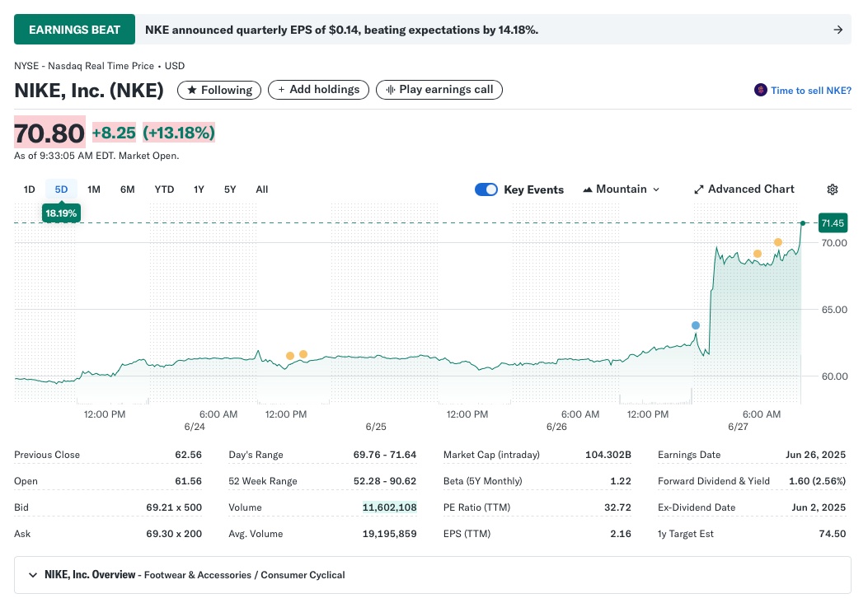868x603 pixels.
Task: Click the lower orange event marker on 6/27
Action: pos(758,254)
